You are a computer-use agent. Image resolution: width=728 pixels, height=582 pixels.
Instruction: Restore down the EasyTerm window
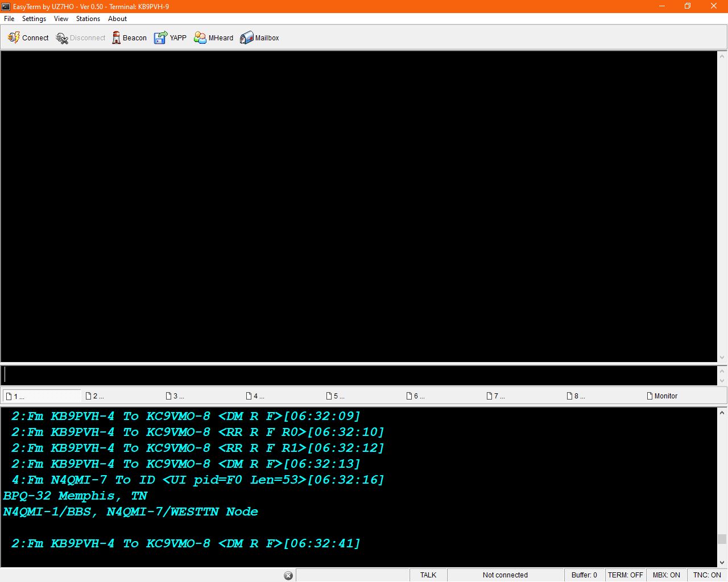point(688,6)
